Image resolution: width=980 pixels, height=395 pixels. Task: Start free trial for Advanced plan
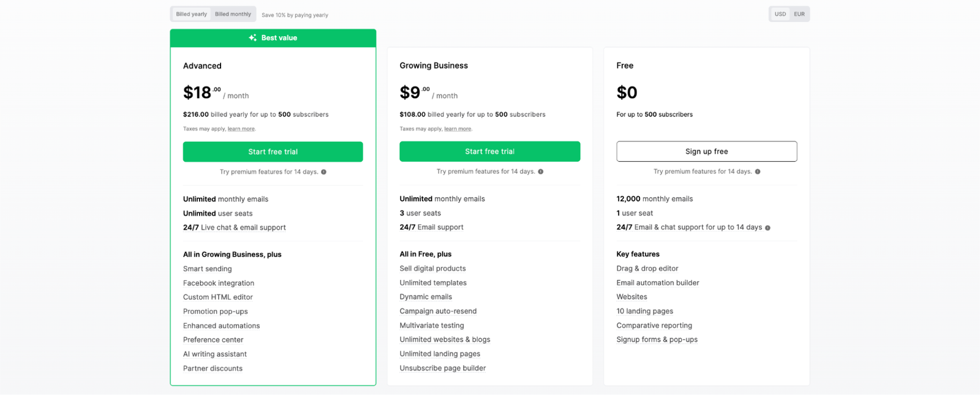(273, 152)
